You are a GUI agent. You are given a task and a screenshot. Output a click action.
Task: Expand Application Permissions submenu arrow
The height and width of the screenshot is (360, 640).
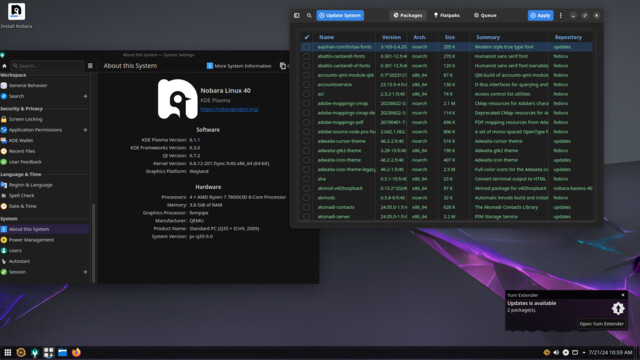(85, 130)
